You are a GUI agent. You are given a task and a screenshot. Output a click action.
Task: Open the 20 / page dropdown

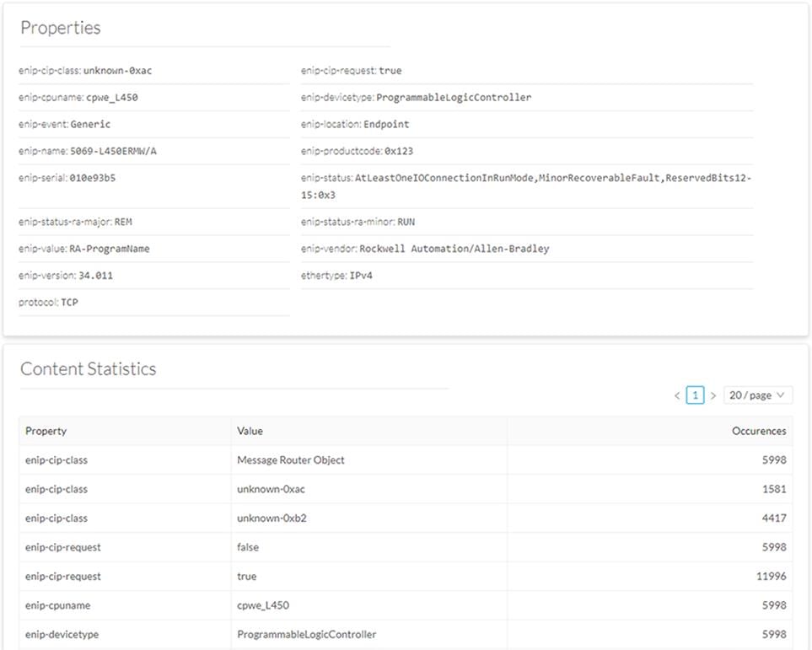point(757,395)
